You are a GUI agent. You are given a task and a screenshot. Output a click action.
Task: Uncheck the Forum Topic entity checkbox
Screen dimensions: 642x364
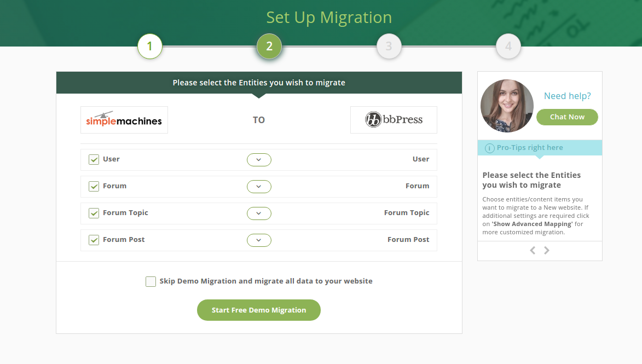(94, 213)
